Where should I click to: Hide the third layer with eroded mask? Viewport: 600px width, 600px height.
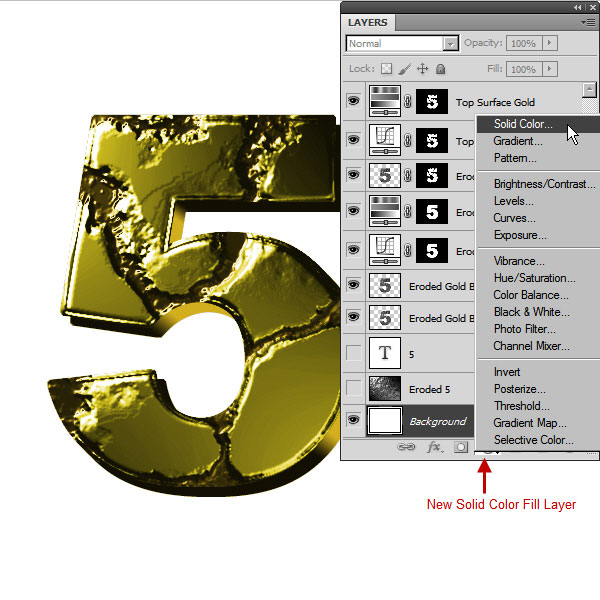[353, 175]
